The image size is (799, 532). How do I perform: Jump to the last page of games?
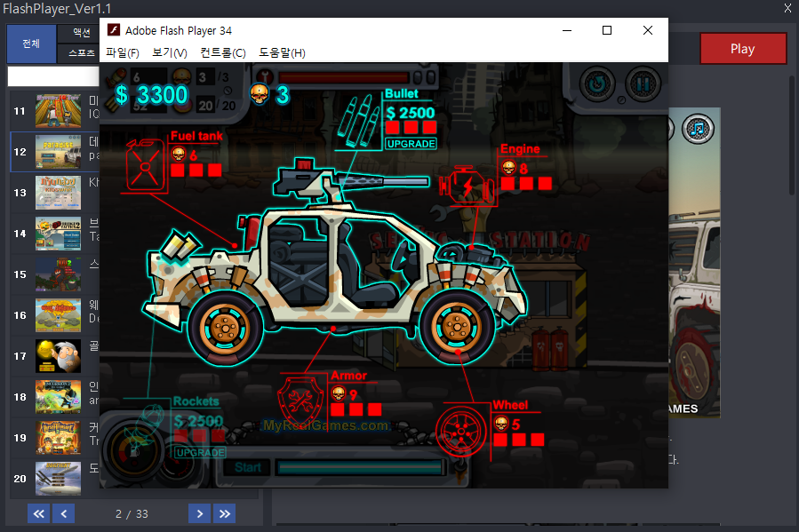pos(225,513)
